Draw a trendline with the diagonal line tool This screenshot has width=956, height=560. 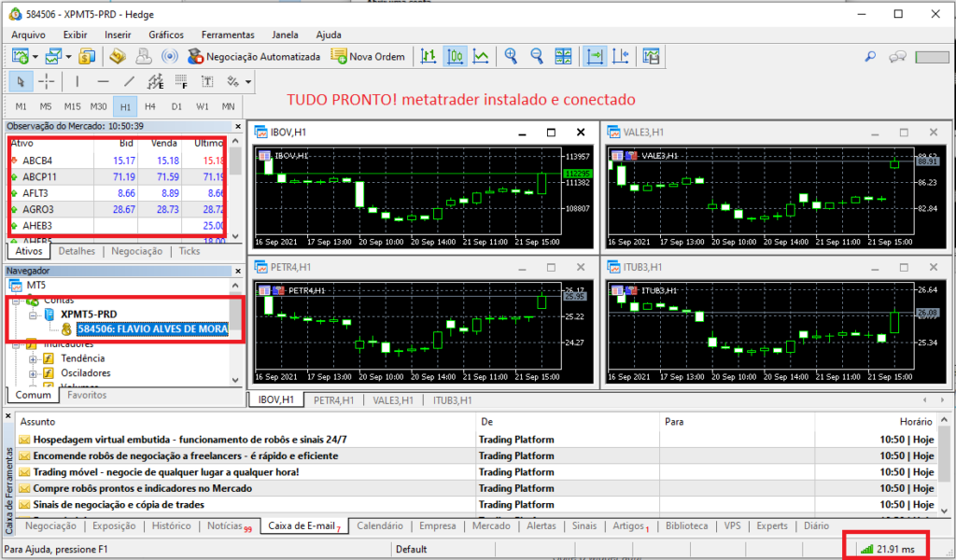click(x=129, y=81)
